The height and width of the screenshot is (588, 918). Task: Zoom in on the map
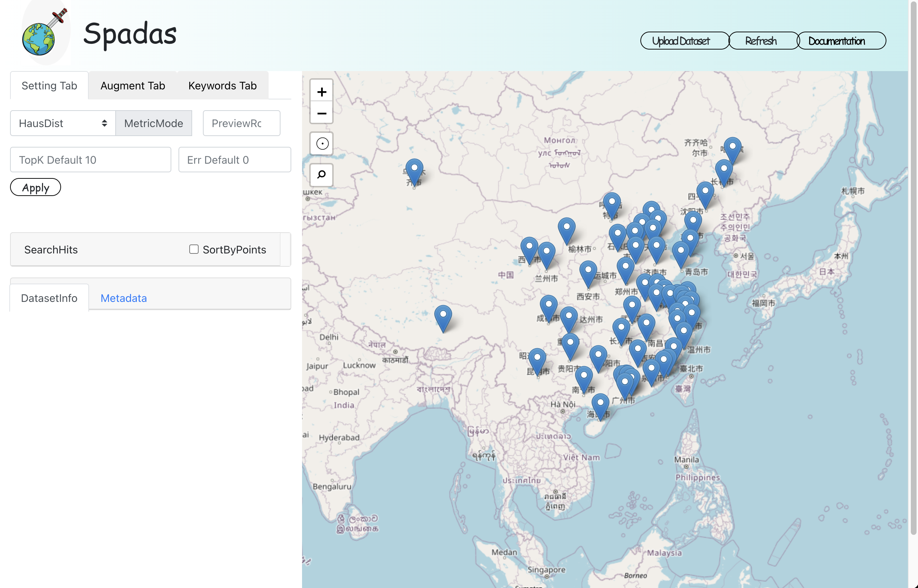pyautogui.click(x=321, y=92)
